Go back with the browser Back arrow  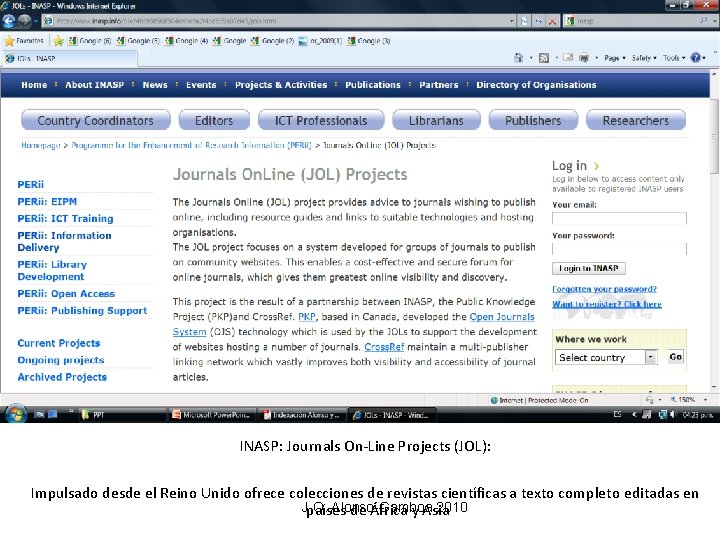point(9,21)
